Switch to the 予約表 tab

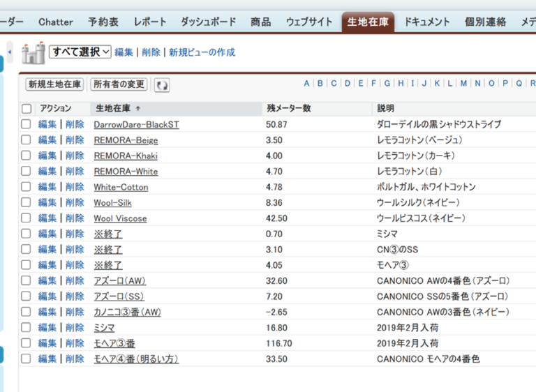coord(103,22)
